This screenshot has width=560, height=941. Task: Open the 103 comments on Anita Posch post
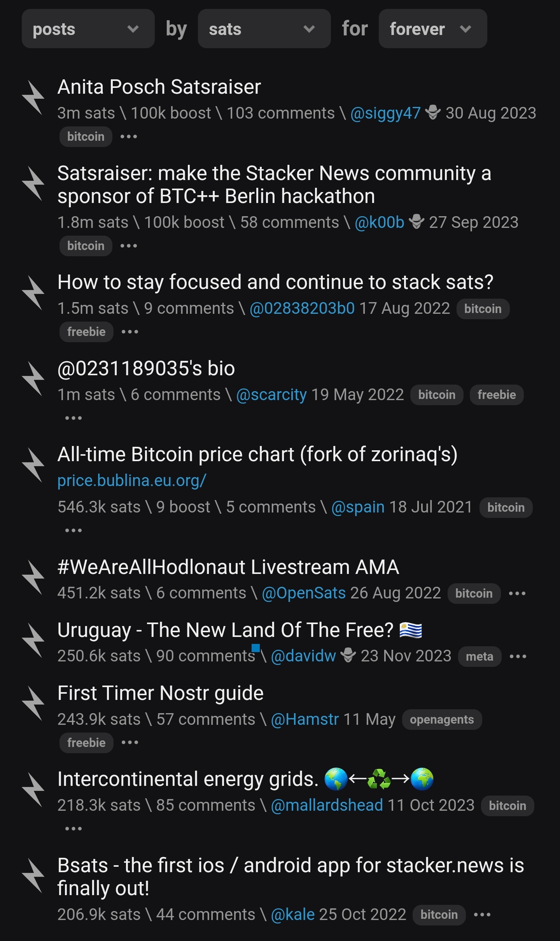[x=280, y=113]
